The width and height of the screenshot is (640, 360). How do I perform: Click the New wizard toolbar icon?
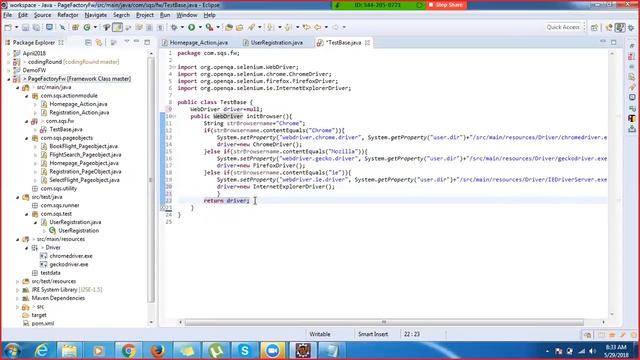(x=8, y=27)
